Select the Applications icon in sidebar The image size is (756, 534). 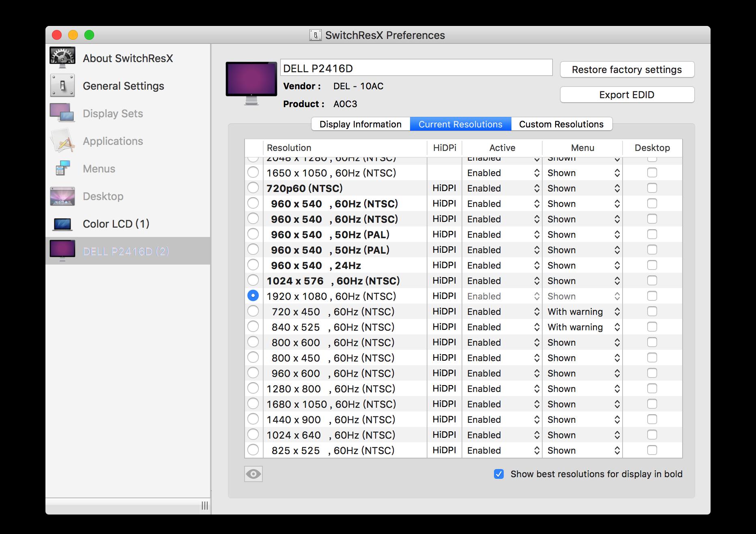(x=62, y=141)
